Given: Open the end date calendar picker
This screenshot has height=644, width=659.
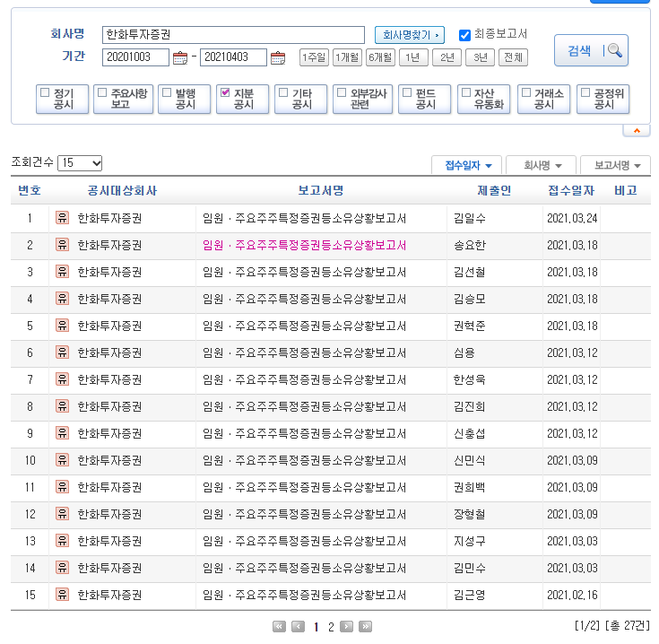Looking at the screenshot, I should (277, 57).
